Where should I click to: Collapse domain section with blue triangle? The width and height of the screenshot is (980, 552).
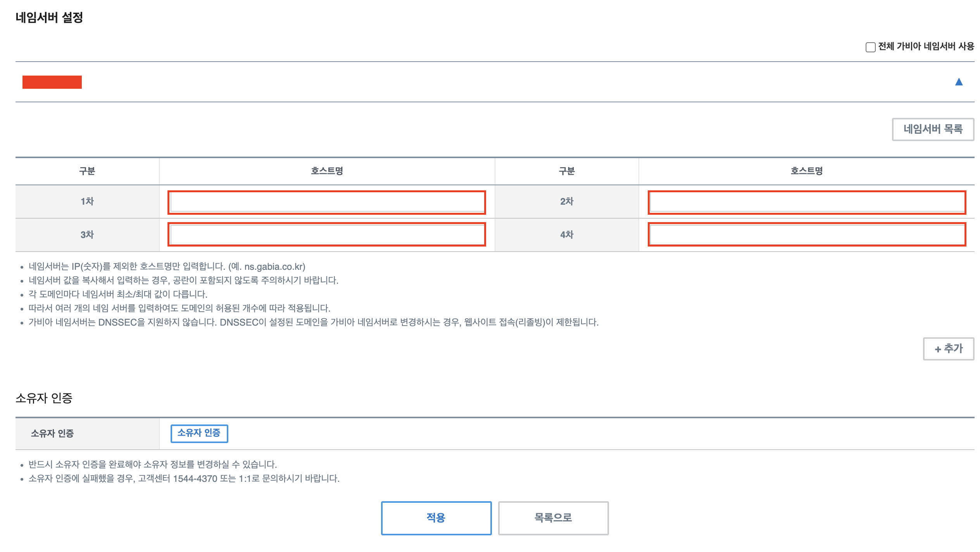pyautogui.click(x=959, y=82)
